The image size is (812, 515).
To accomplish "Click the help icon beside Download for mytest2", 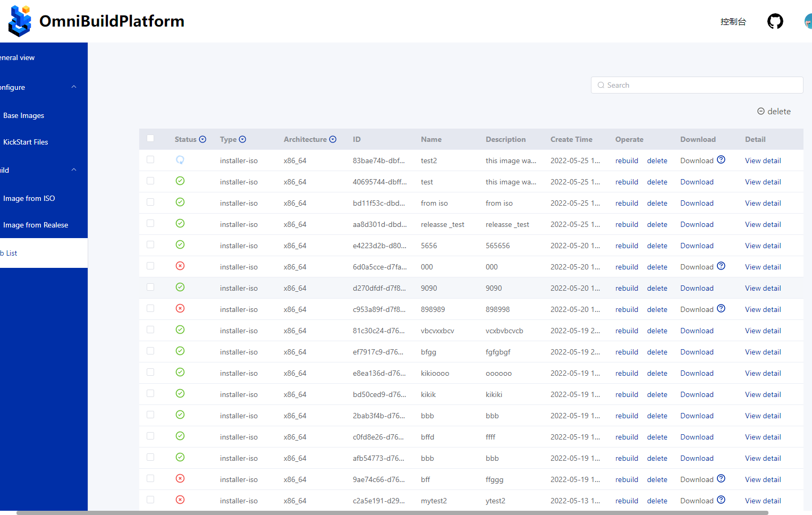I will click(721, 500).
